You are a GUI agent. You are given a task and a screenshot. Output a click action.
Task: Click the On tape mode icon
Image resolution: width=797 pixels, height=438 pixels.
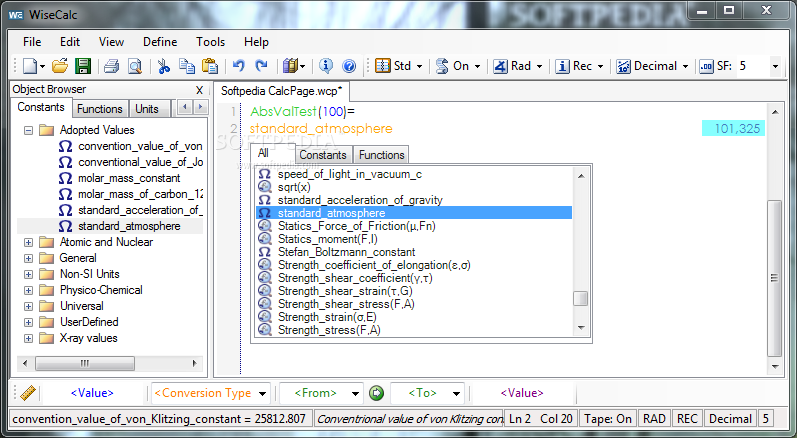click(442, 66)
